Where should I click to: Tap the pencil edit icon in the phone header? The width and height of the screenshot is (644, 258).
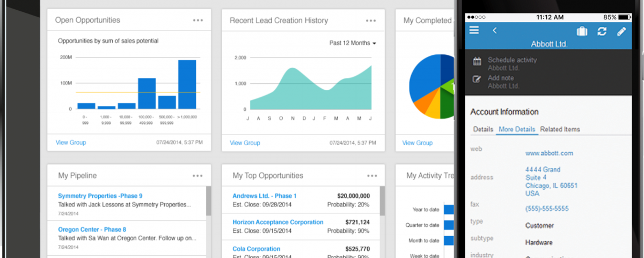(x=621, y=31)
